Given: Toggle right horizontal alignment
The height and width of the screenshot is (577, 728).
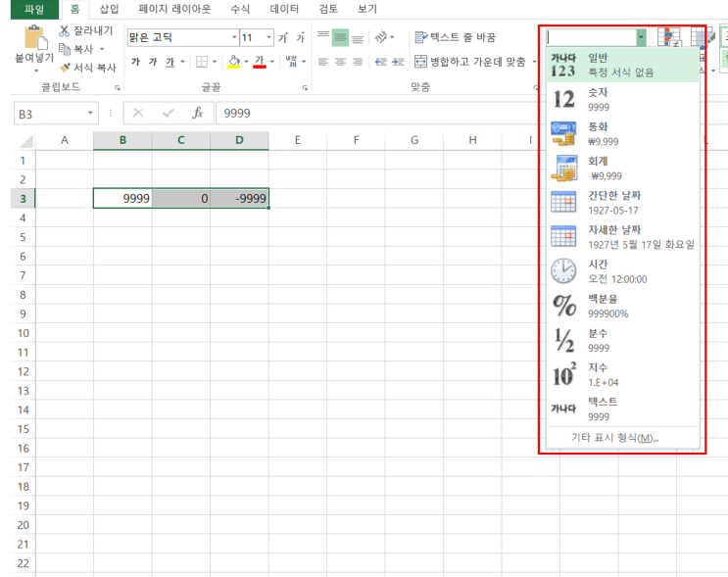Looking at the screenshot, I should point(358,62).
